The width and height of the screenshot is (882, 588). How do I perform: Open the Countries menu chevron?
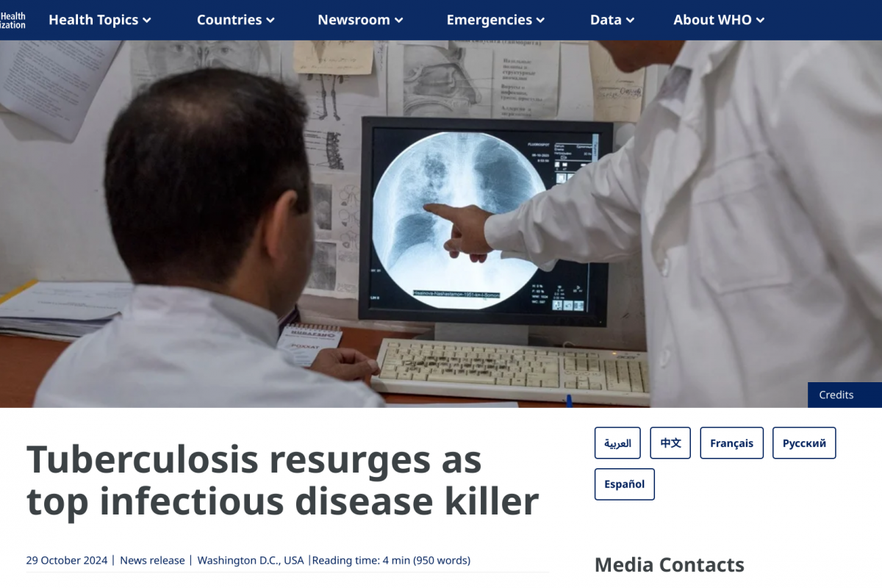pyautogui.click(x=270, y=21)
